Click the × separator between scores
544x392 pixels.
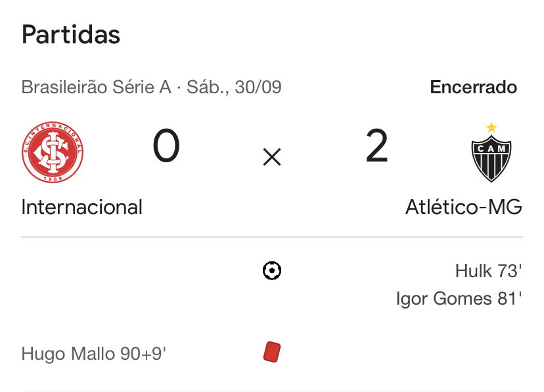272,157
